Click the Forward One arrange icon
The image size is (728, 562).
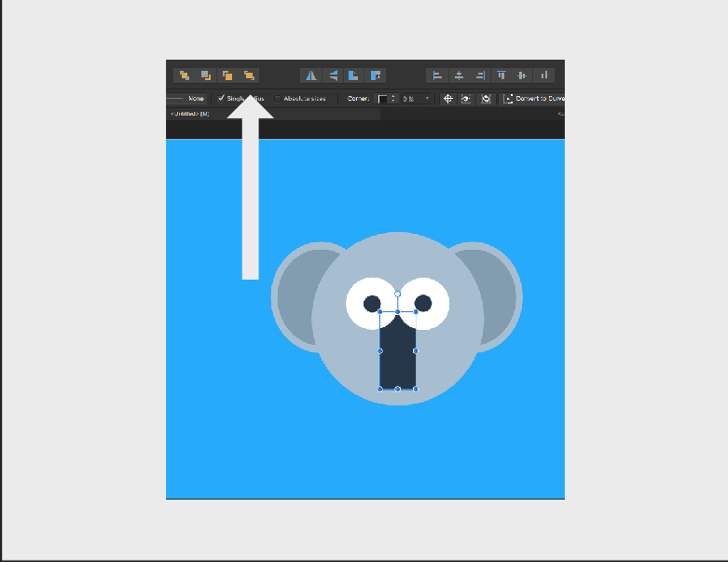click(227, 75)
